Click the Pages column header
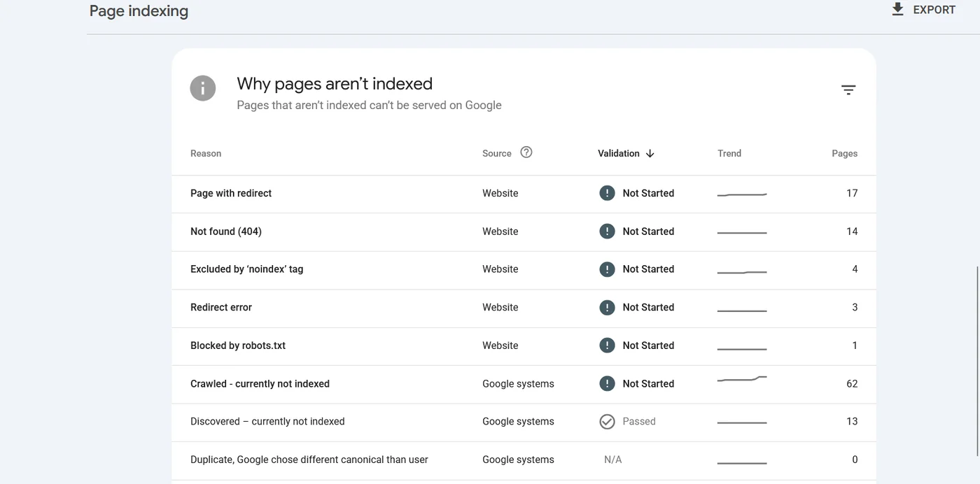The image size is (980, 484). point(845,153)
